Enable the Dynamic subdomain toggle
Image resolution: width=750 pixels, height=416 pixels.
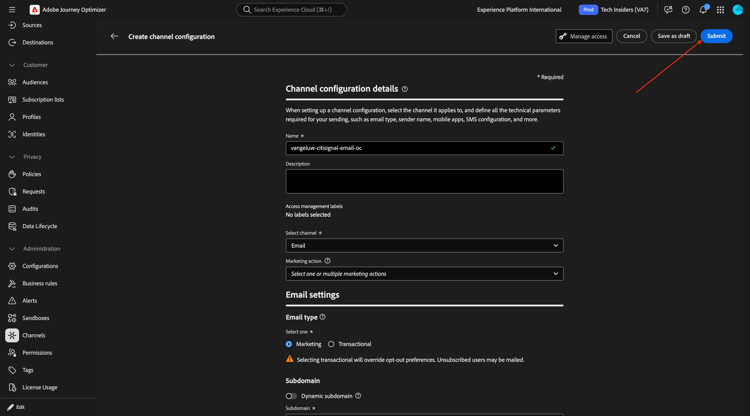pos(291,396)
